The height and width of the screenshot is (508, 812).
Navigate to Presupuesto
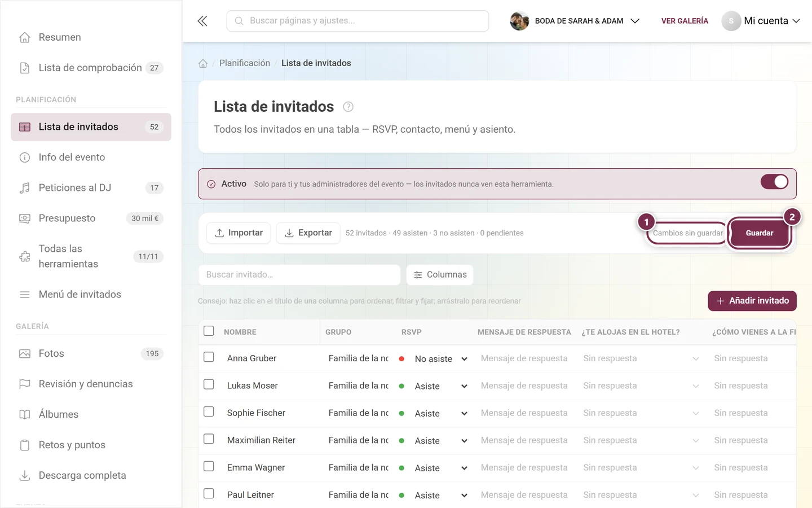click(91, 218)
